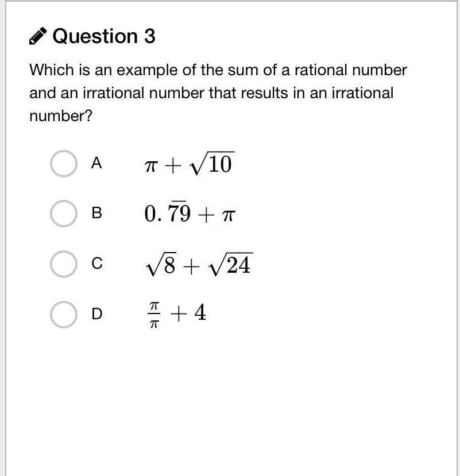
Task: Click the number 4 in option D
Action: click(200, 314)
